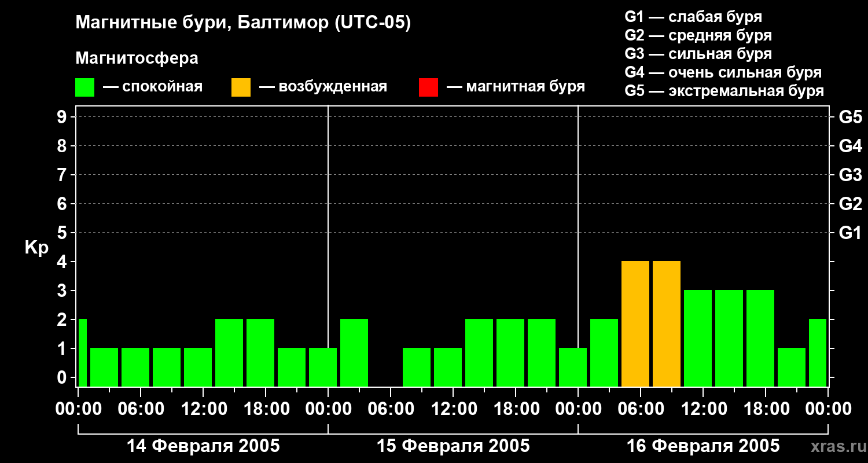The height and width of the screenshot is (463, 868).
Task: Select the Магнитосфера heading
Action: pos(137,58)
